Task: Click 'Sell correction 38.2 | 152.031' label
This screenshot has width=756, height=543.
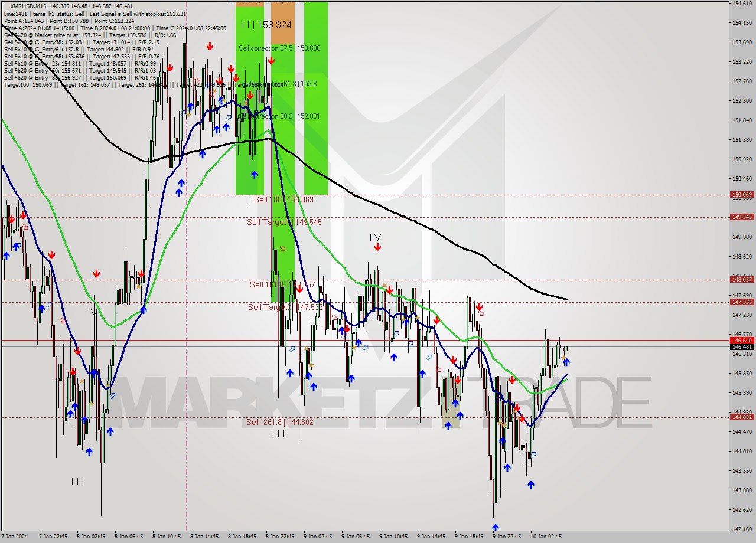Action: (279, 116)
